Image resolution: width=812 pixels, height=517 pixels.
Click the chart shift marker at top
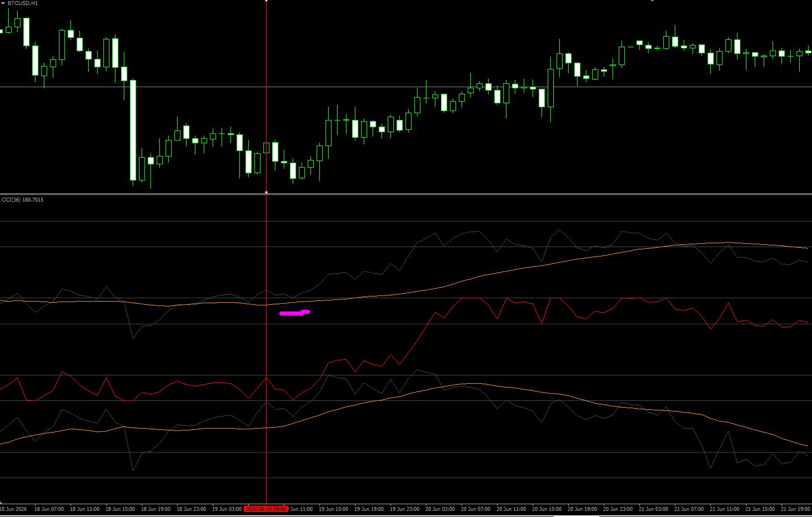[x=653, y=1]
